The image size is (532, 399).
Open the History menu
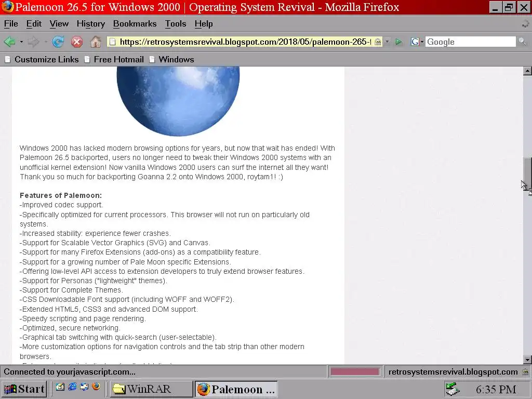coord(90,24)
